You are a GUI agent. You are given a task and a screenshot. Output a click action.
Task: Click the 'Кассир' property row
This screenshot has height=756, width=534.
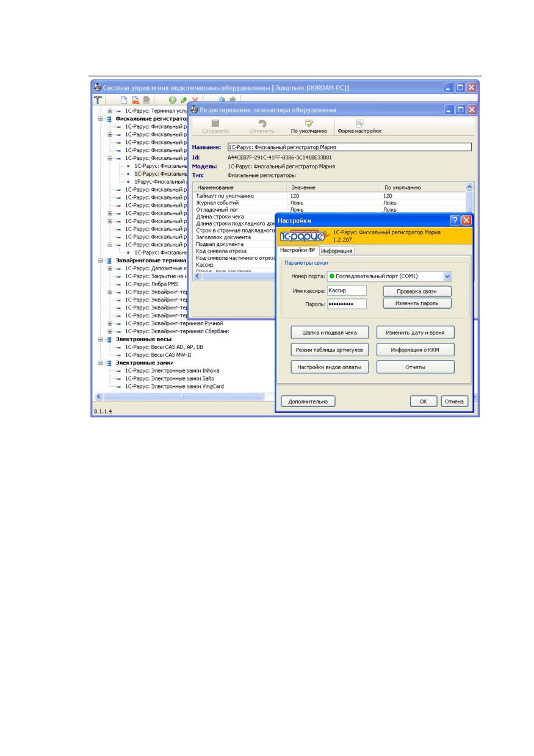pos(235,265)
